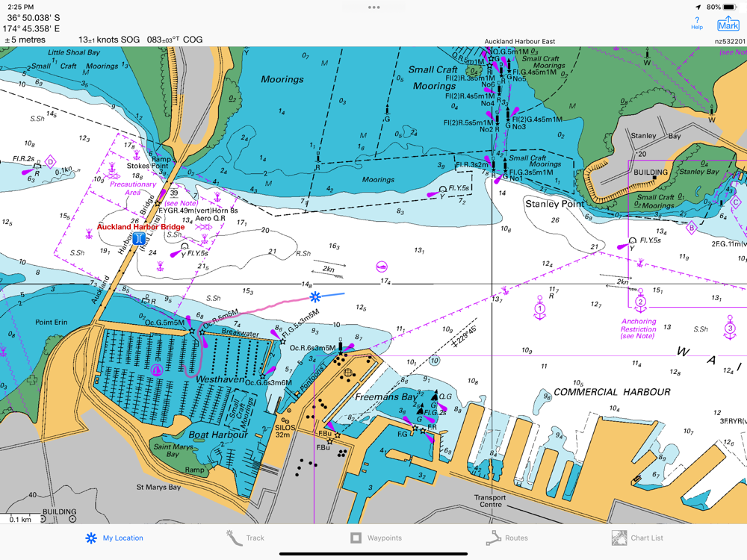Image resolution: width=747 pixels, height=560 pixels.
Task: Open the Chart List tab
Action: click(637, 538)
